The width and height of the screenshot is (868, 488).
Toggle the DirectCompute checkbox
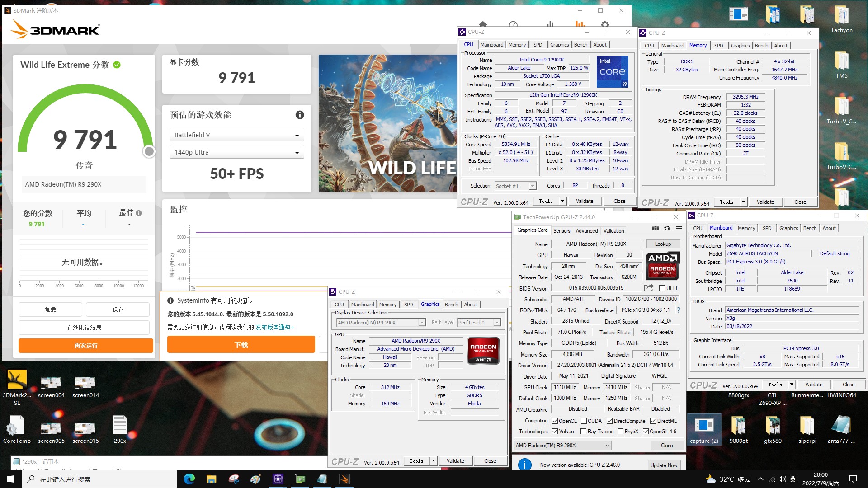click(x=609, y=421)
